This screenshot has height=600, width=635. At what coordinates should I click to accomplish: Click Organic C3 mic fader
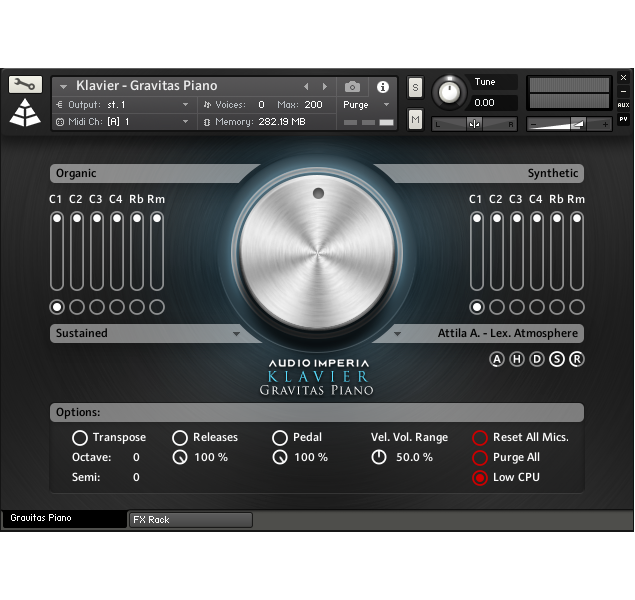(x=97, y=251)
